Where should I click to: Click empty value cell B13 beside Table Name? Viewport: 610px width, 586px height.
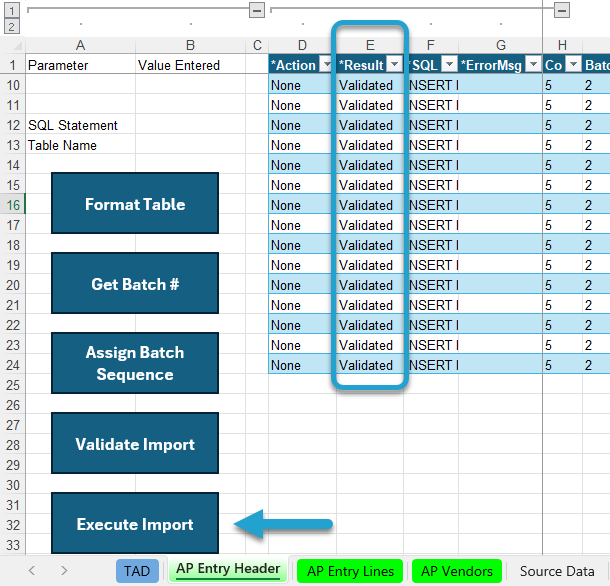[x=190, y=145]
